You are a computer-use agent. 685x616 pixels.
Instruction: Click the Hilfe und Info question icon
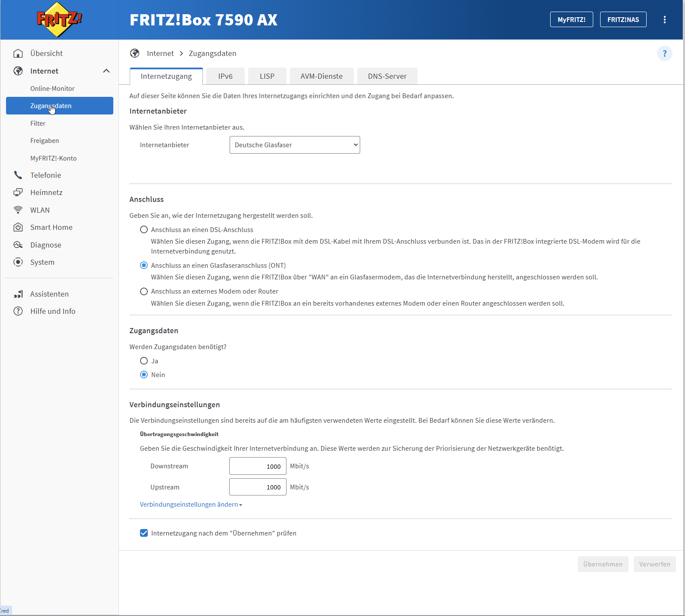coord(18,311)
